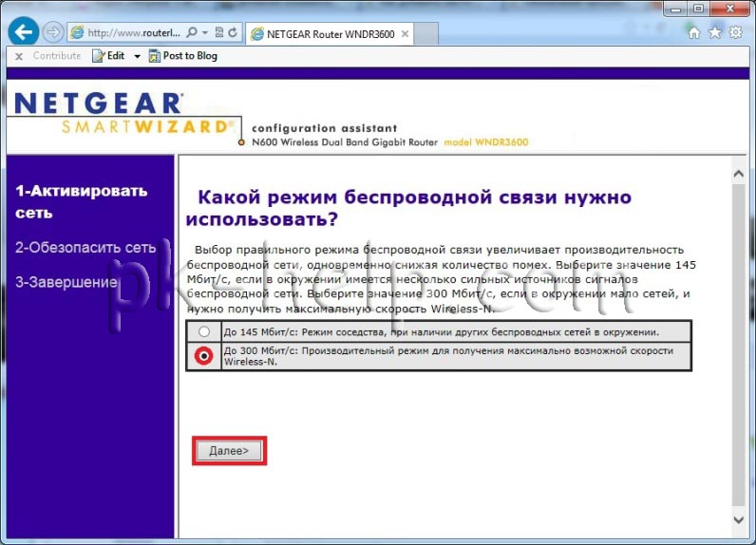The width and height of the screenshot is (756, 545).
Task: Click the page scrollbar down arrow
Action: click(x=739, y=519)
